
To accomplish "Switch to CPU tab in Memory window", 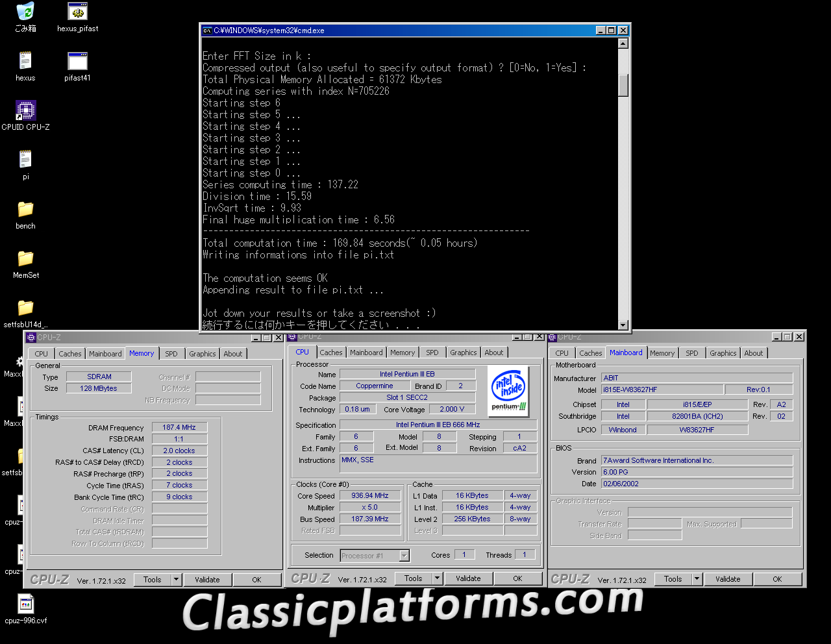I will pyautogui.click(x=41, y=354).
